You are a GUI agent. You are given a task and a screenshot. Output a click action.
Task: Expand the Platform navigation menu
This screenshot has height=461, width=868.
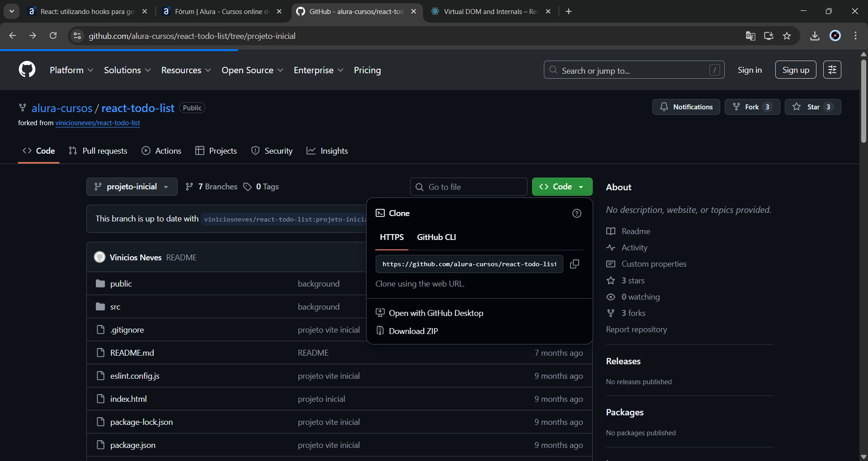[x=71, y=70]
